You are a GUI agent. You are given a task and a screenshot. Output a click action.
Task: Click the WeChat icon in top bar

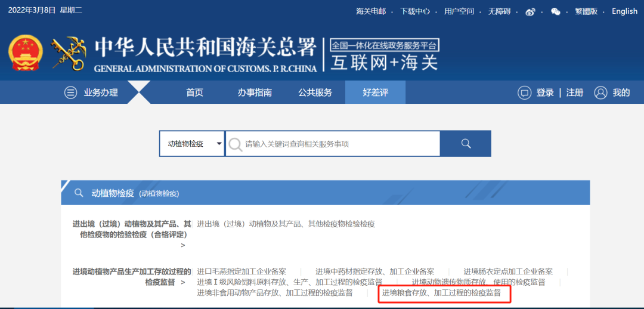click(x=555, y=11)
